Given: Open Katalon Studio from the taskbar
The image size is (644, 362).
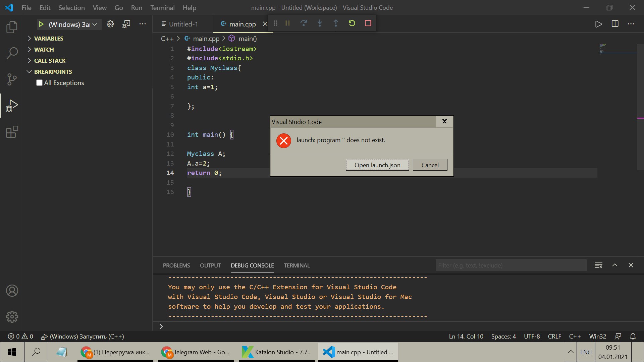Looking at the screenshot, I should (277, 352).
